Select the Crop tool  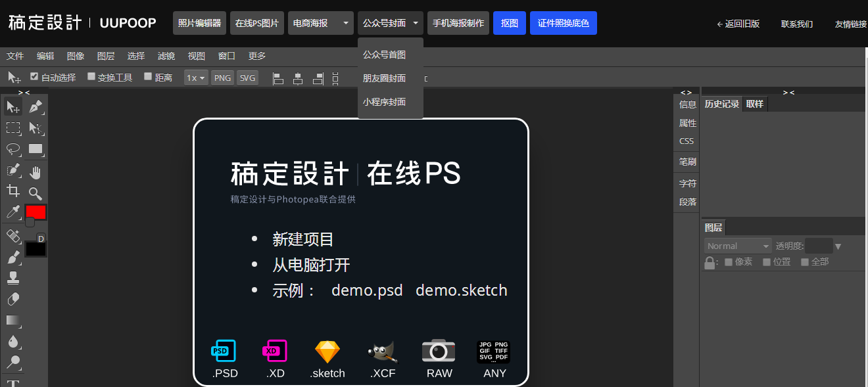(13, 191)
